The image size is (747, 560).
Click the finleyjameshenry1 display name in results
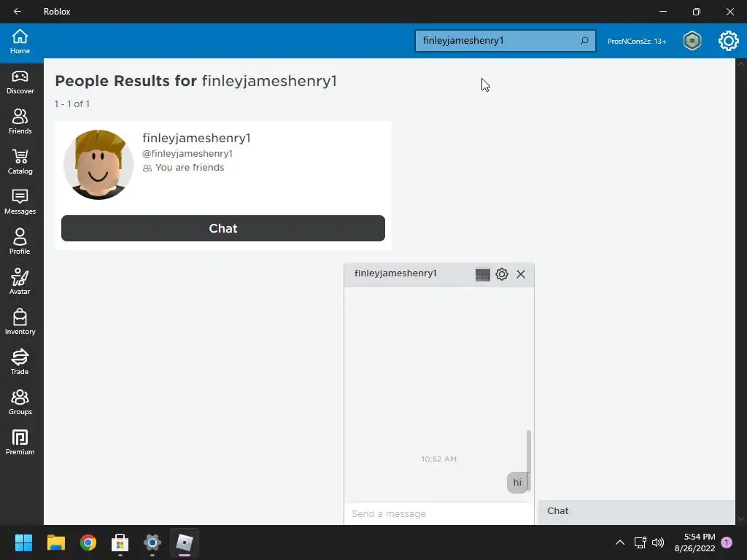pyautogui.click(x=196, y=138)
